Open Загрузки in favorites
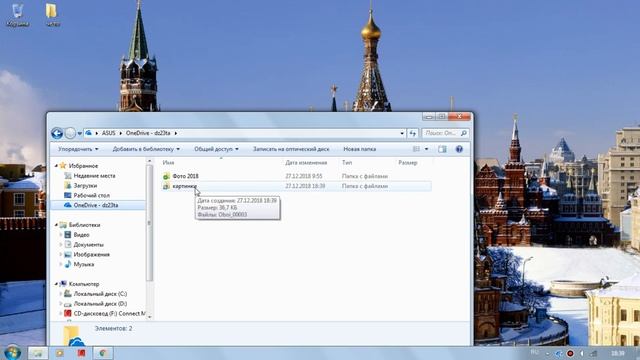640x360 pixels. click(x=85, y=185)
